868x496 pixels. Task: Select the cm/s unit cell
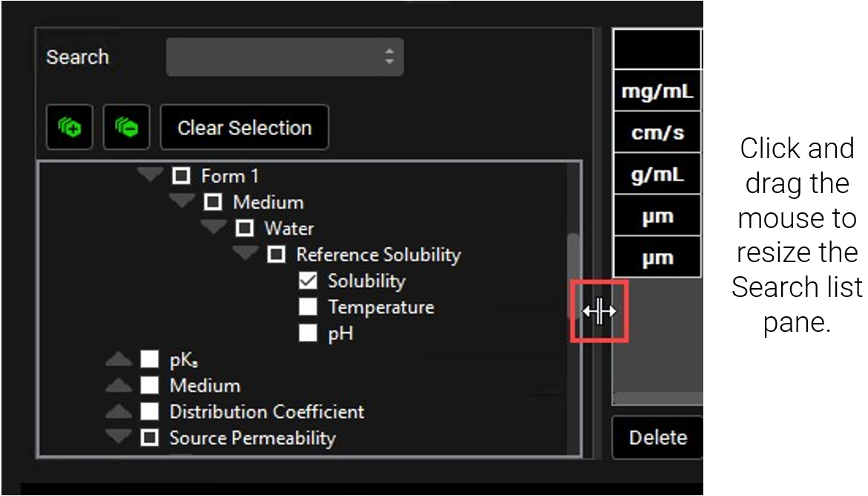click(657, 134)
